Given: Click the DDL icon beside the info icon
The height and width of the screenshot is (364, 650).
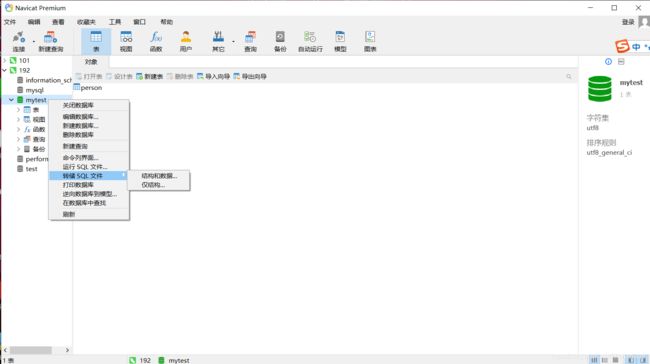Looking at the screenshot, I should (x=621, y=61).
